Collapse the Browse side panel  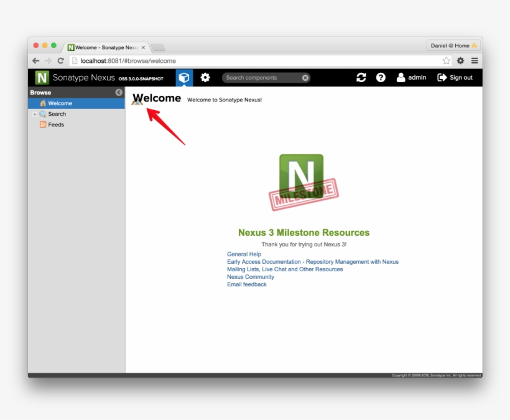click(x=119, y=93)
